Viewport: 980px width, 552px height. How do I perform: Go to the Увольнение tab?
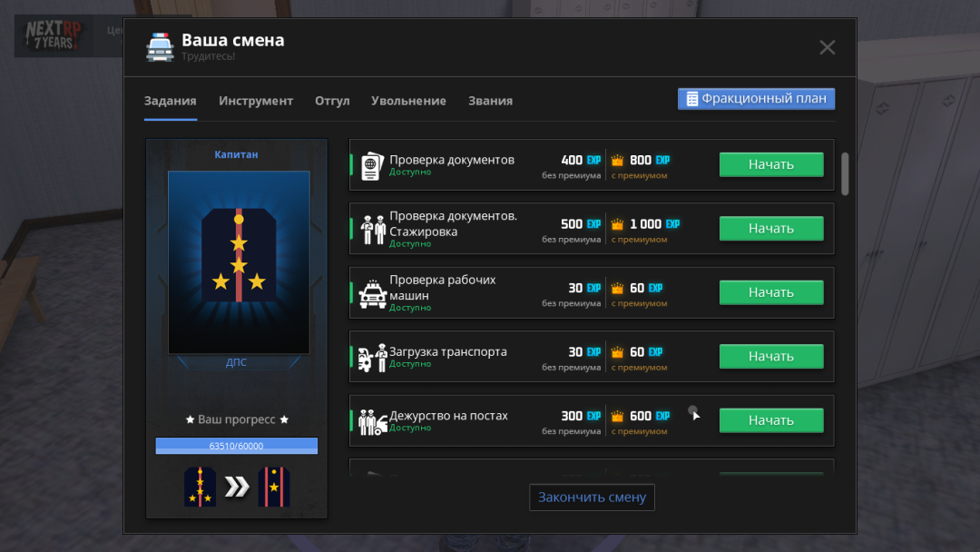[408, 101]
